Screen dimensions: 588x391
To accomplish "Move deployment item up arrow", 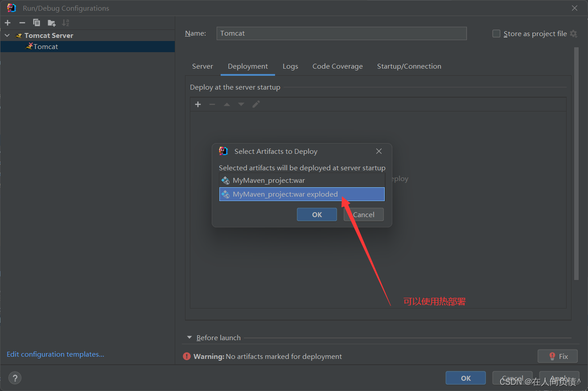I will tap(227, 104).
